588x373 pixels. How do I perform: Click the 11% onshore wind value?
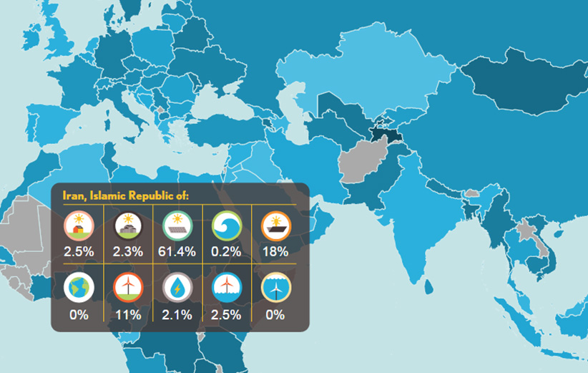point(128,315)
